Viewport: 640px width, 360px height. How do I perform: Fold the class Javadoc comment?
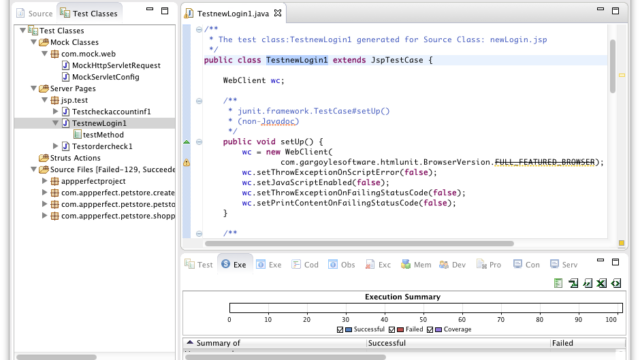(x=199, y=29)
